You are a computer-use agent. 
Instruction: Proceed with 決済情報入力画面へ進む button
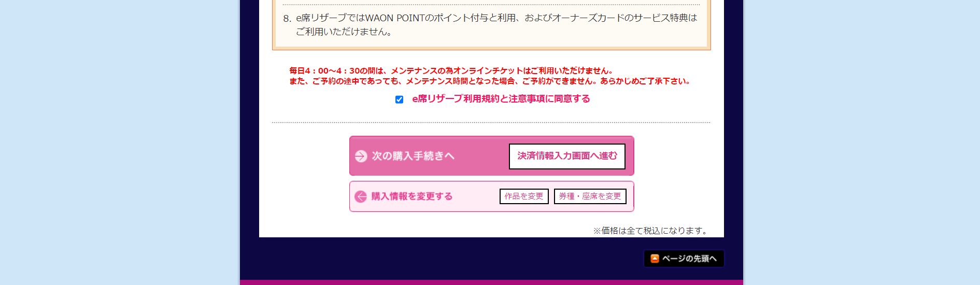point(567,156)
